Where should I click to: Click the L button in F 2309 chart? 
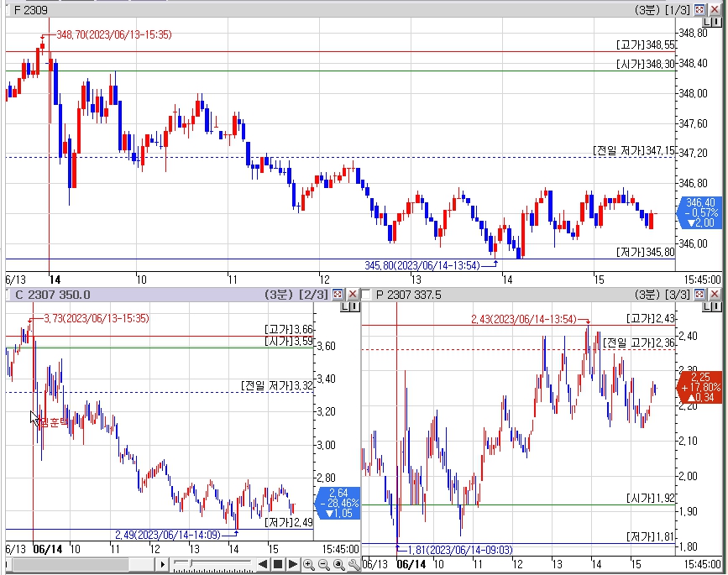point(707,23)
